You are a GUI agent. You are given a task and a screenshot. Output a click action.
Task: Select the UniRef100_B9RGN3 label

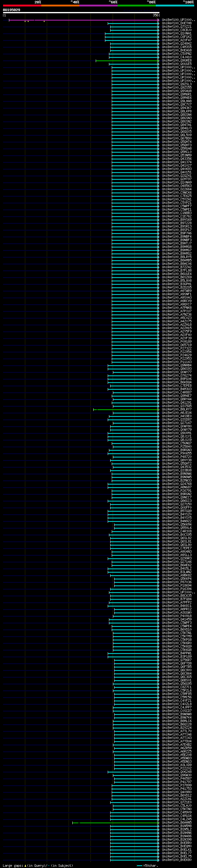click(176, 450)
